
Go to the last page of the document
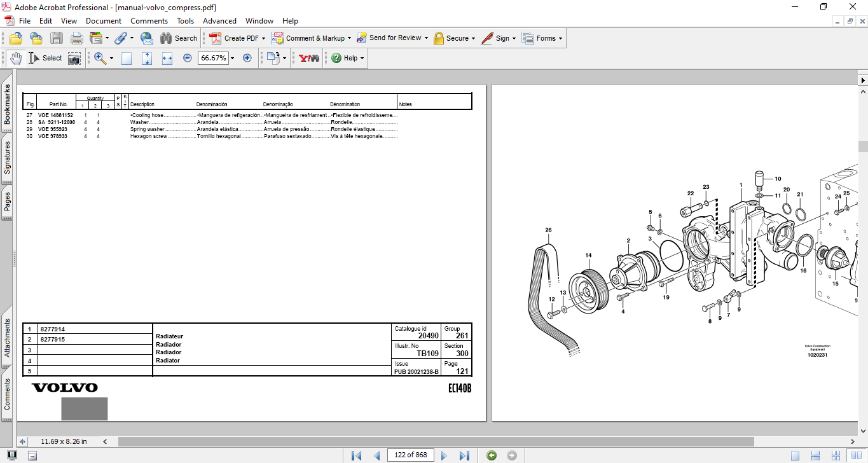point(464,455)
